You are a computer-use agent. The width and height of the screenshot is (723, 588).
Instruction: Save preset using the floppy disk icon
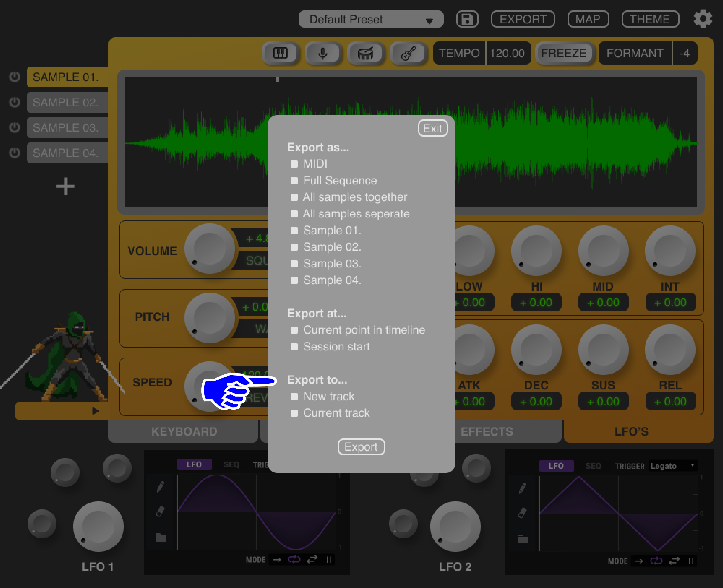[x=467, y=19]
